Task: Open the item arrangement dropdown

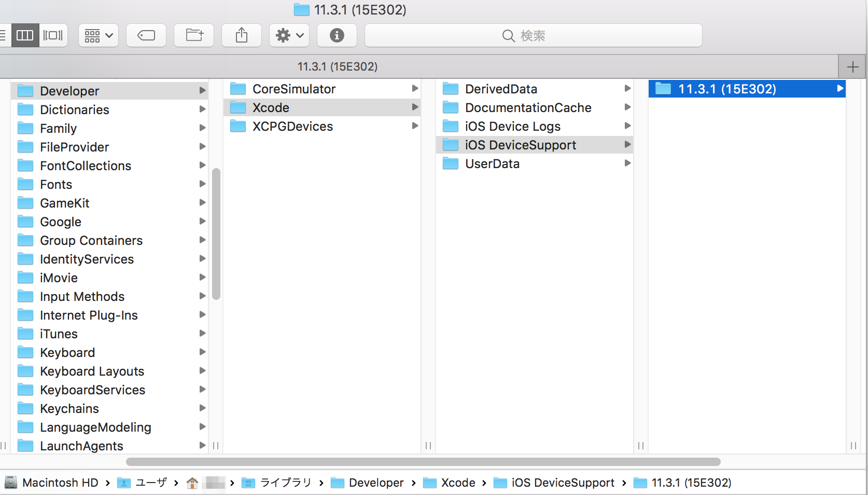Action: click(98, 35)
